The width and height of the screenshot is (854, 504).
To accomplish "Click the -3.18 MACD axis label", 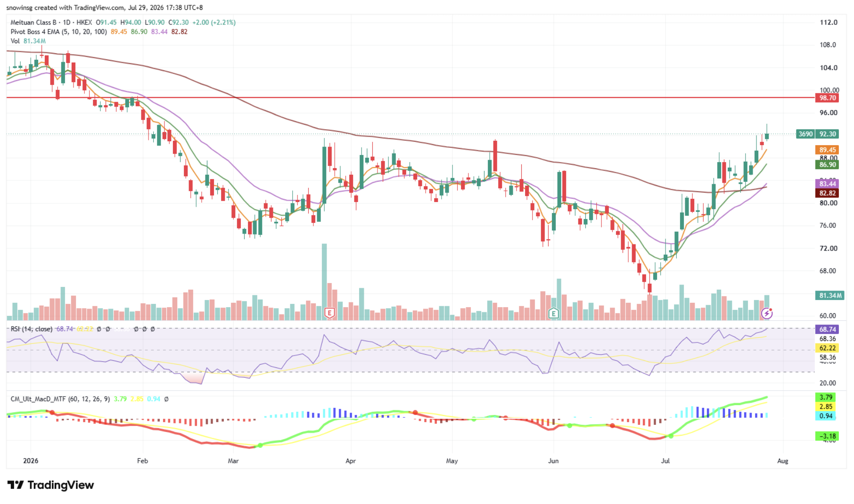I will [x=827, y=436].
